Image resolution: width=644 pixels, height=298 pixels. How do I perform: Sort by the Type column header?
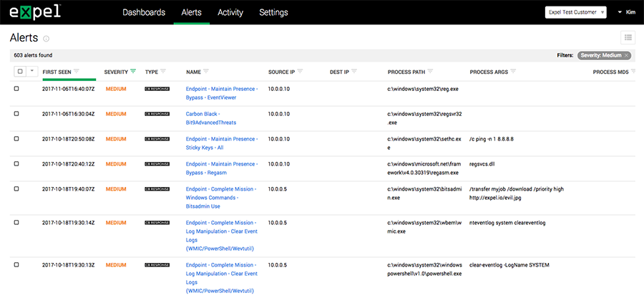click(152, 72)
